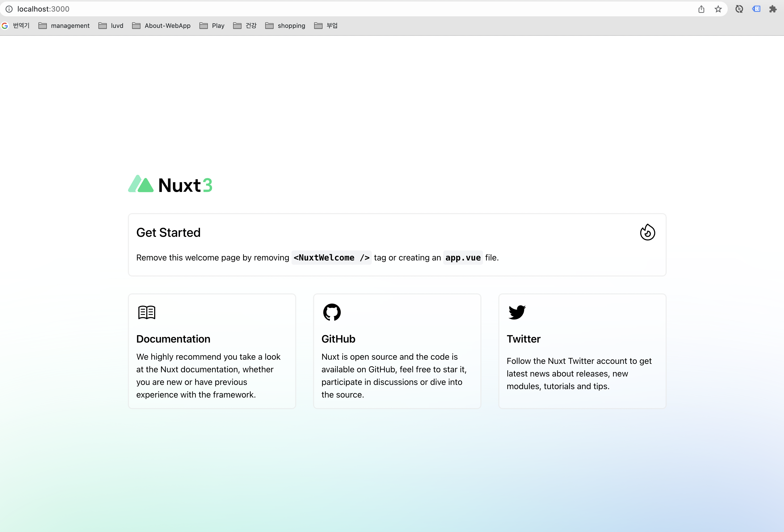Click the flame icon in Get Started

coord(647,232)
